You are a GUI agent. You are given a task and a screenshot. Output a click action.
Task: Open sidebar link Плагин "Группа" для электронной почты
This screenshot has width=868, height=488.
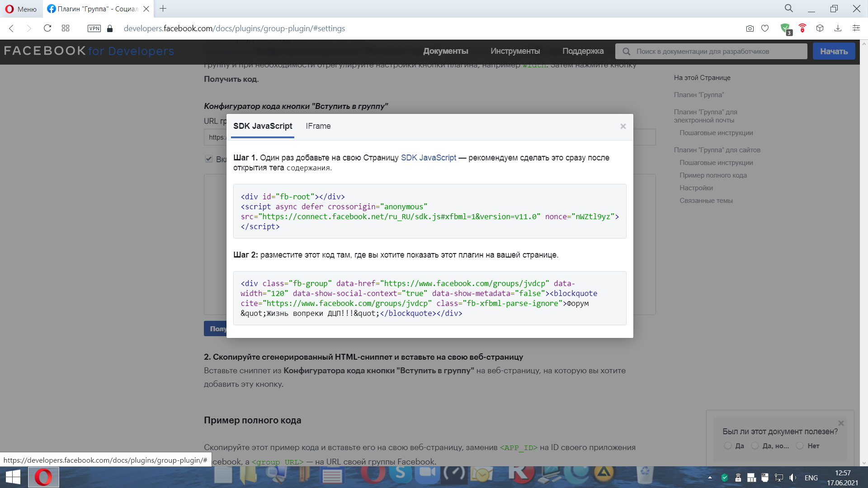click(x=705, y=116)
